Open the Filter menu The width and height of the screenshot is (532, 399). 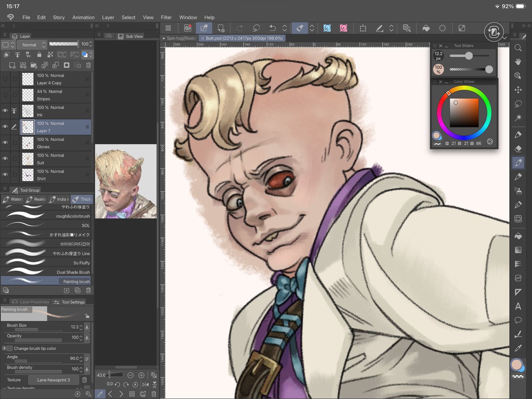(166, 17)
